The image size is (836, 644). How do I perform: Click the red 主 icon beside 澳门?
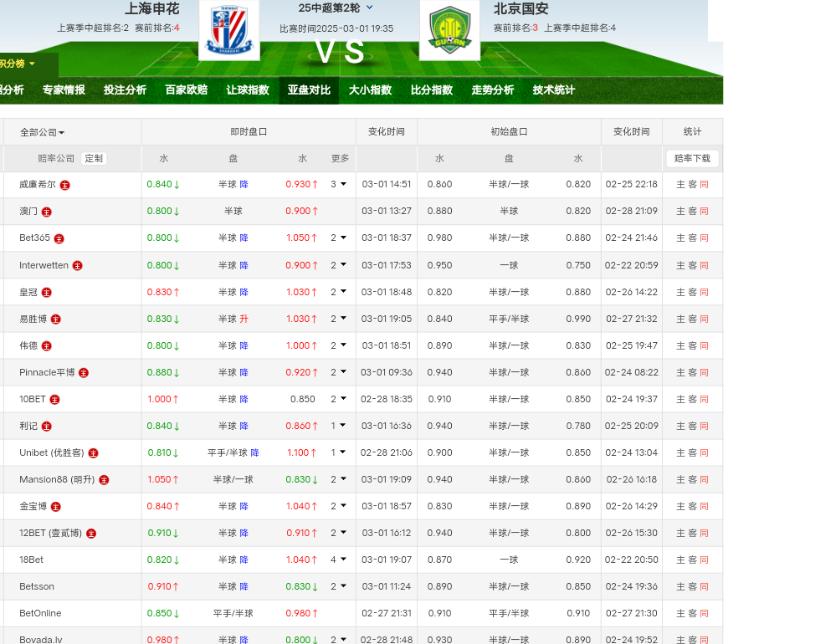[x=47, y=212]
